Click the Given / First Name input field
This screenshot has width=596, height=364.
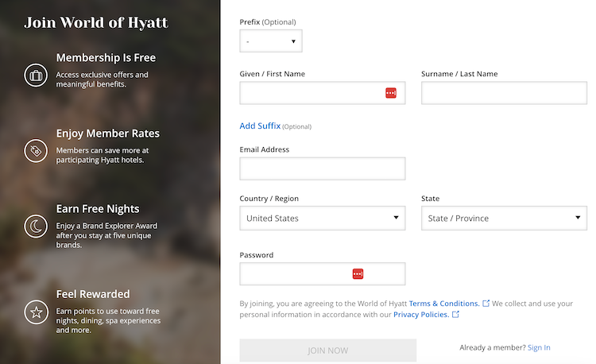point(323,93)
